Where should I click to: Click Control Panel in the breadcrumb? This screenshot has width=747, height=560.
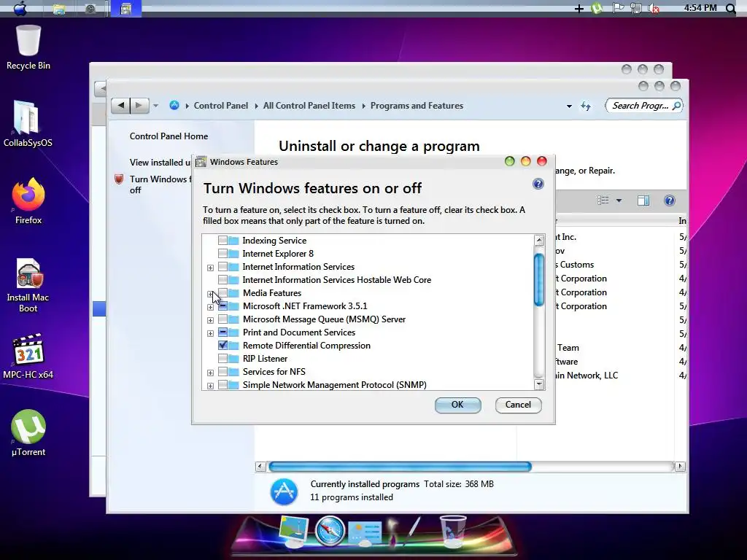(220, 106)
